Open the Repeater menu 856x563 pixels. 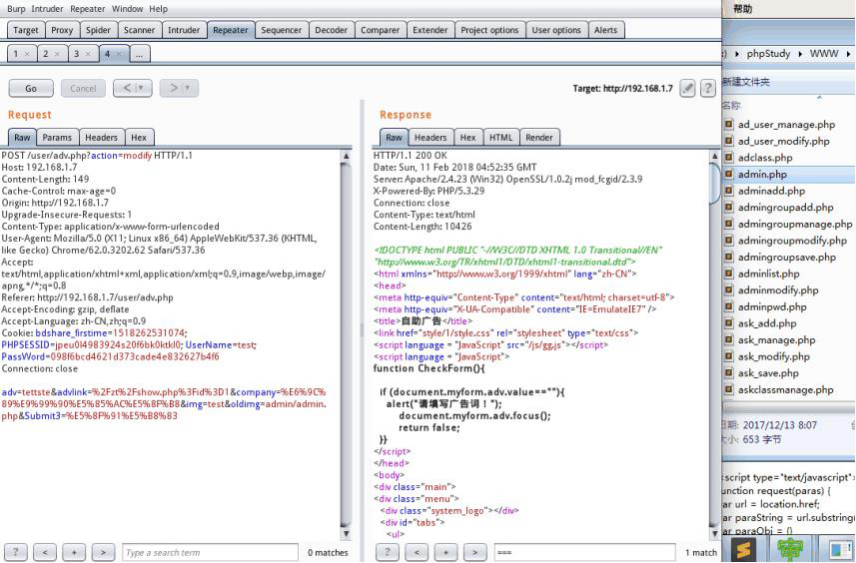point(87,9)
